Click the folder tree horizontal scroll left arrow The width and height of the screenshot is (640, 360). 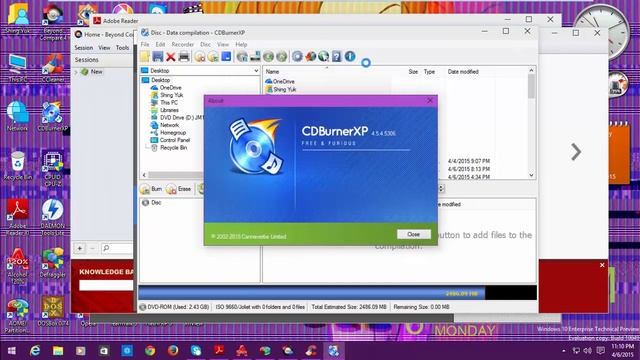pyautogui.click(x=144, y=175)
